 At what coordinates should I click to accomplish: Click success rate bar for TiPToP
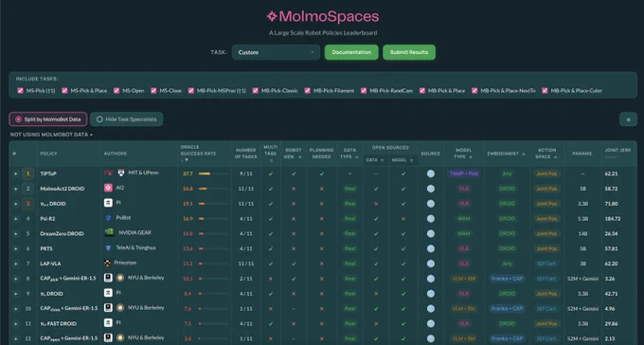coord(213,173)
